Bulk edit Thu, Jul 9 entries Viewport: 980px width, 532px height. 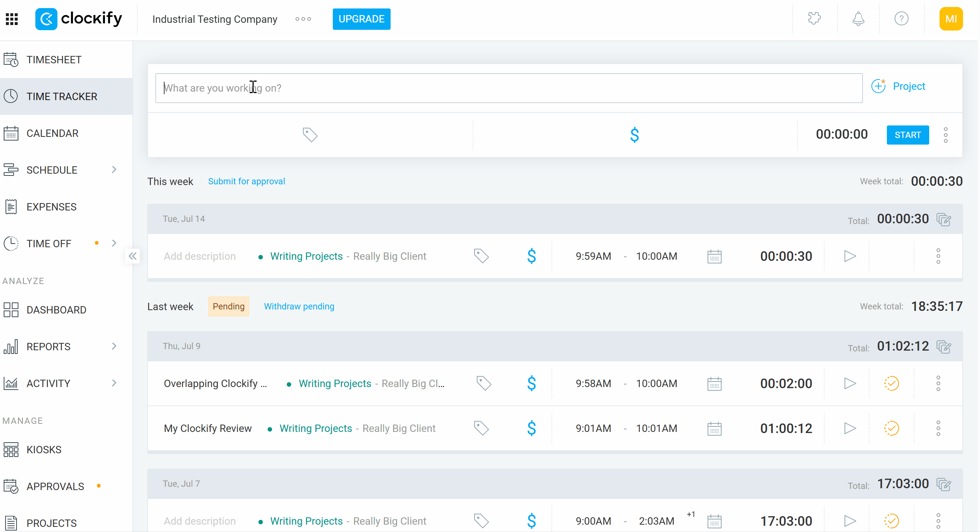pyautogui.click(x=944, y=347)
